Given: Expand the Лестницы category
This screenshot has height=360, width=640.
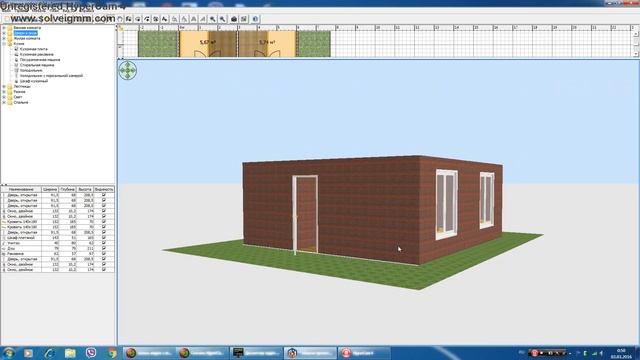Looking at the screenshot, I should [4, 87].
